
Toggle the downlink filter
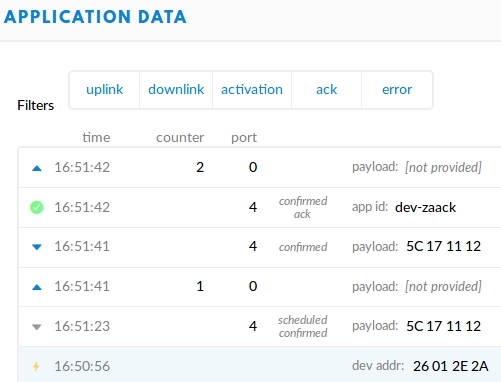point(176,90)
